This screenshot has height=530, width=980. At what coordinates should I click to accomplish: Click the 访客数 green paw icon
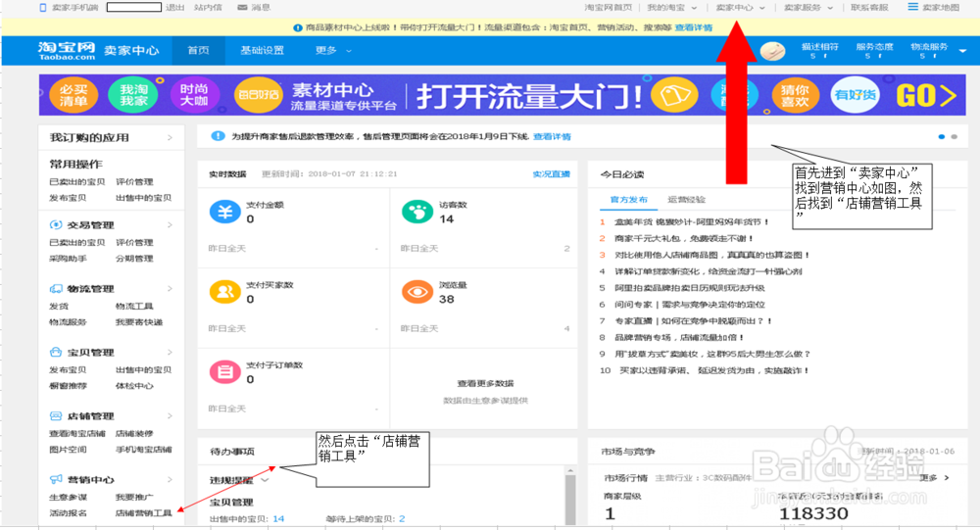tap(417, 212)
